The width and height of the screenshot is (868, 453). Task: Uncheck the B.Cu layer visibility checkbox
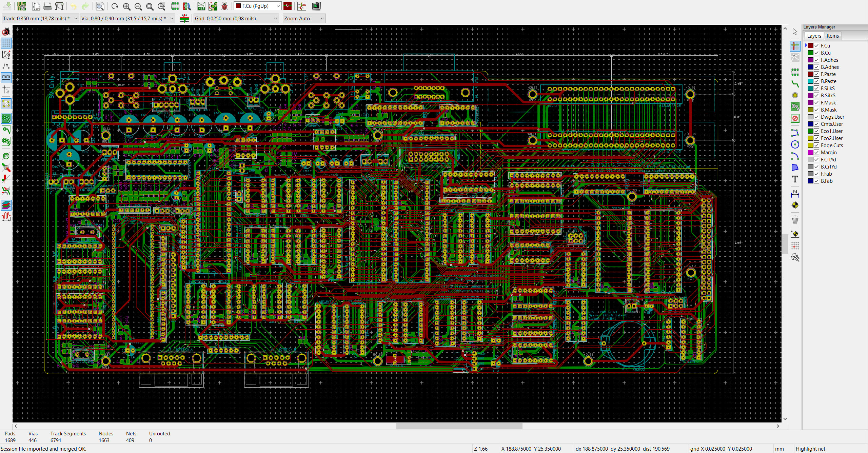tap(816, 53)
